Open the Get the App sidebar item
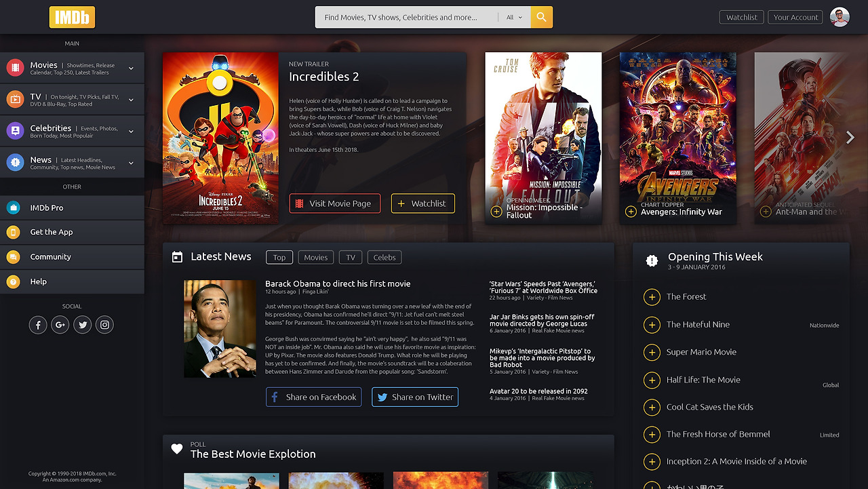868x489 pixels. tap(72, 232)
